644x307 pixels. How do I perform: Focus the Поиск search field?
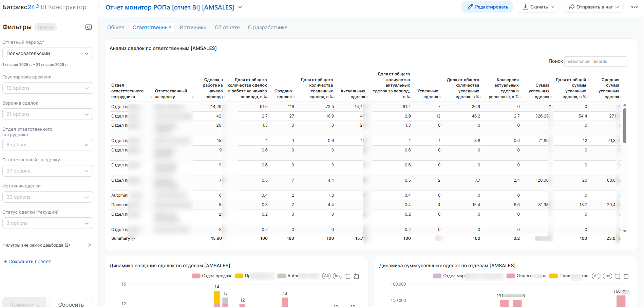click(595, 61)
